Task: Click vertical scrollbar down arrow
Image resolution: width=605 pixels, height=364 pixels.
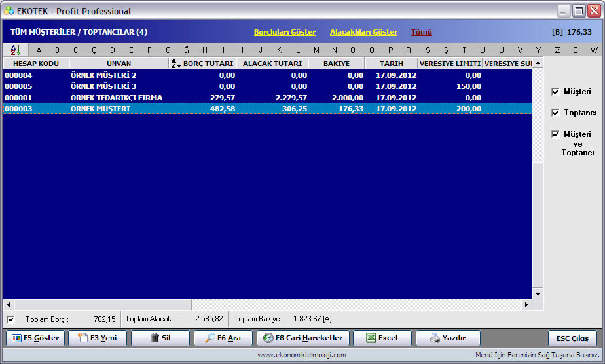Action: coord(538,294)
